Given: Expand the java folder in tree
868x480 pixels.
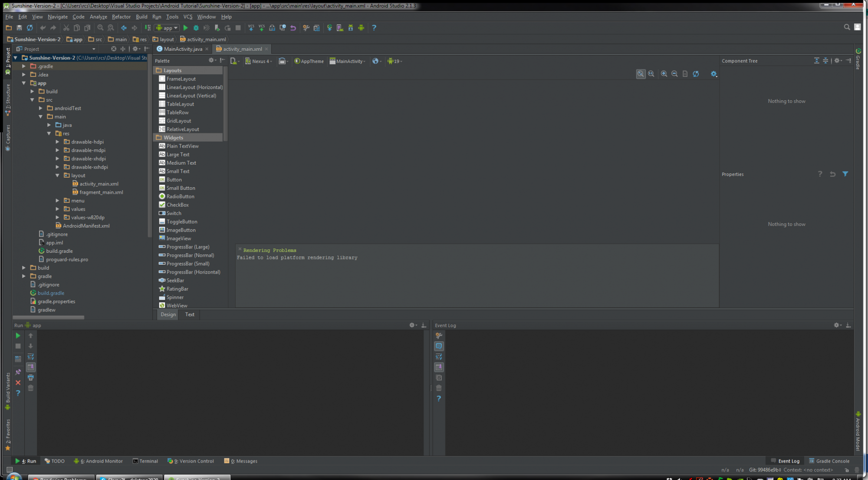Looking at the screenshot, I should click(49, 125).
